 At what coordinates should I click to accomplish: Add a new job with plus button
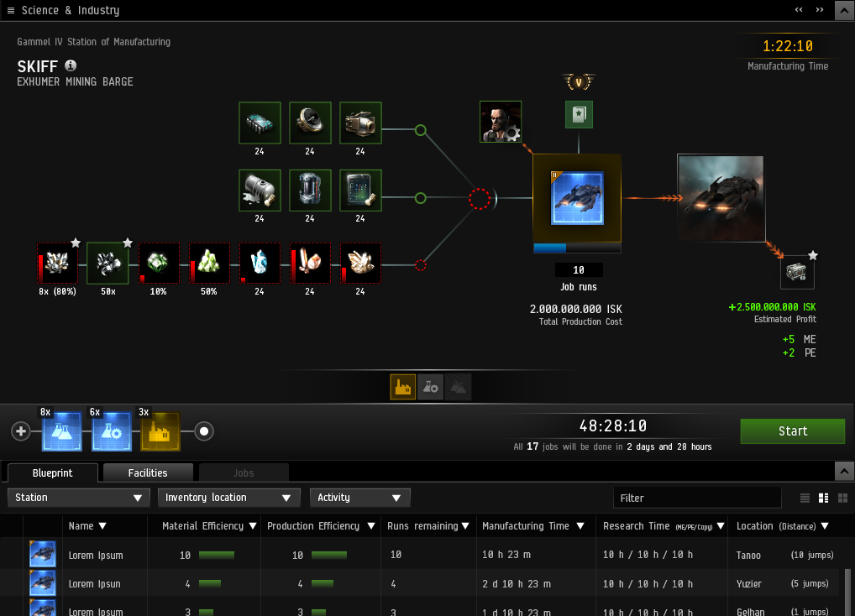21,431
